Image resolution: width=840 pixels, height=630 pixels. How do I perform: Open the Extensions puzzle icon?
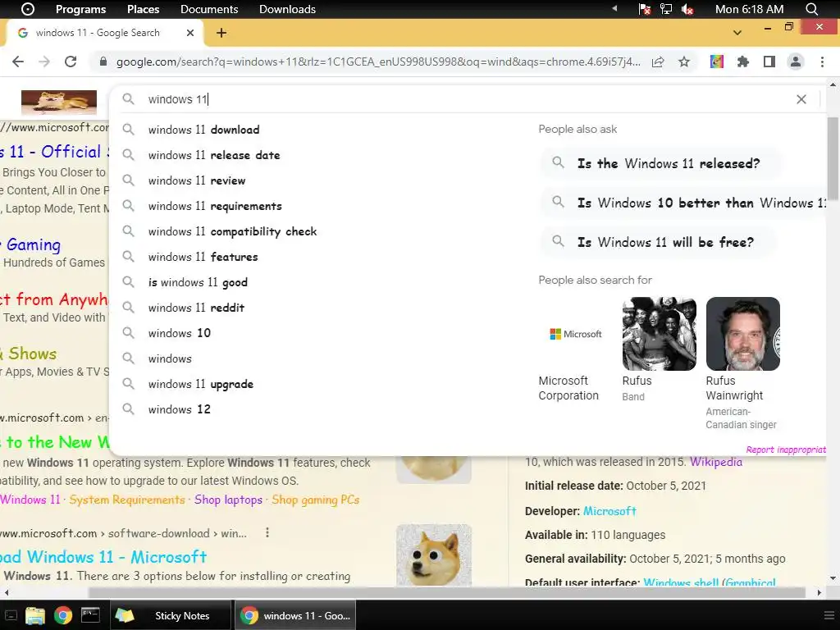[742, 62]
